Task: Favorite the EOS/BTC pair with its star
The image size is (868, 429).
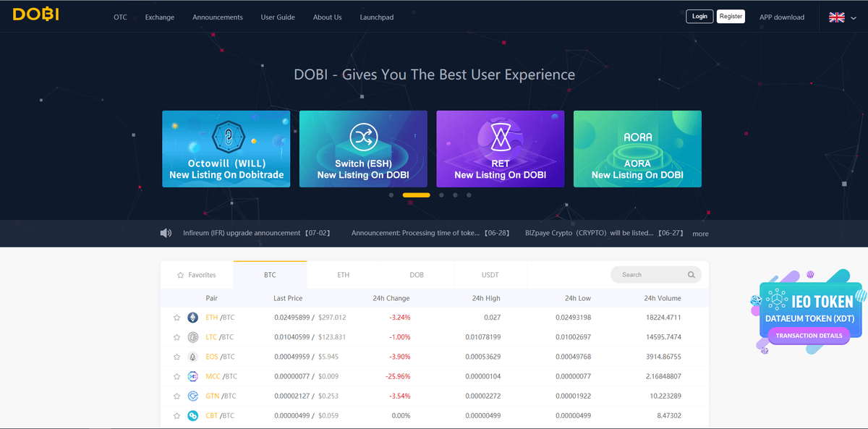Action: click(176, 357)
